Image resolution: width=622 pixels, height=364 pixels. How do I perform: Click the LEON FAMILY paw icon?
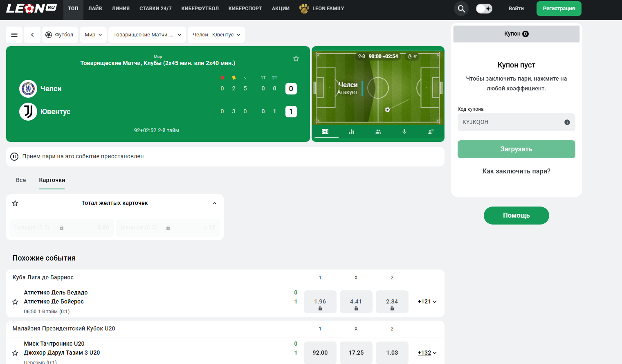tap(304, 8)
